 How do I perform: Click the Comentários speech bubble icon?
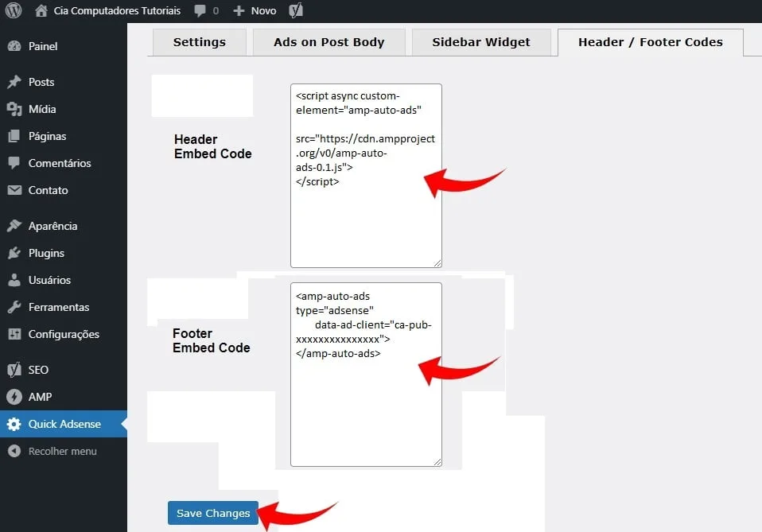click(14, 163)
